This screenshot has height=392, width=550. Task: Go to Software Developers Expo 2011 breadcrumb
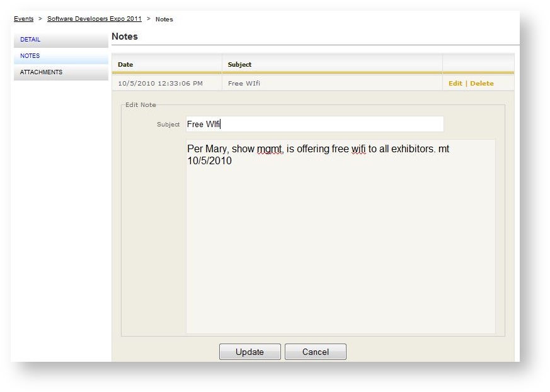coord(95,19)
